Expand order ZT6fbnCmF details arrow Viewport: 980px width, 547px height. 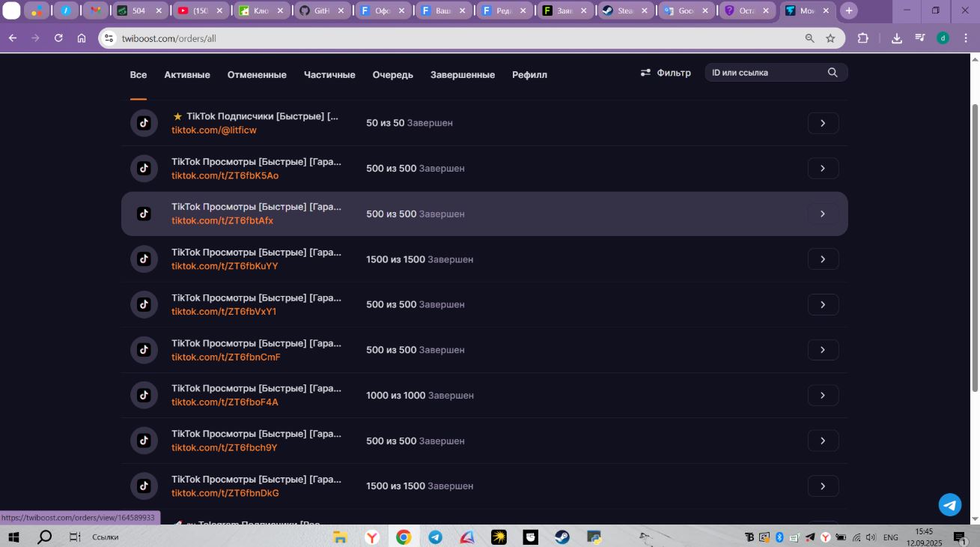(x=823, y=350)
